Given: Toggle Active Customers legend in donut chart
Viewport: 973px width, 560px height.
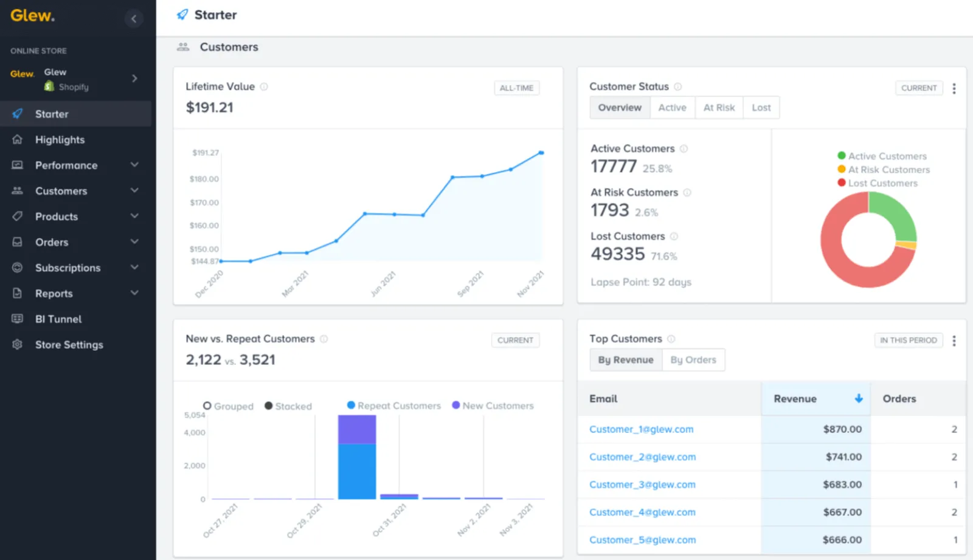Looking at the screenshot, I should coord(882,156).
